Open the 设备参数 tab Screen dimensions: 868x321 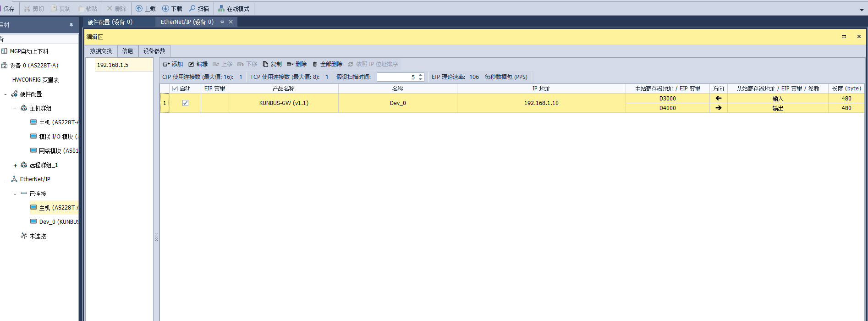tap(154, 51)
